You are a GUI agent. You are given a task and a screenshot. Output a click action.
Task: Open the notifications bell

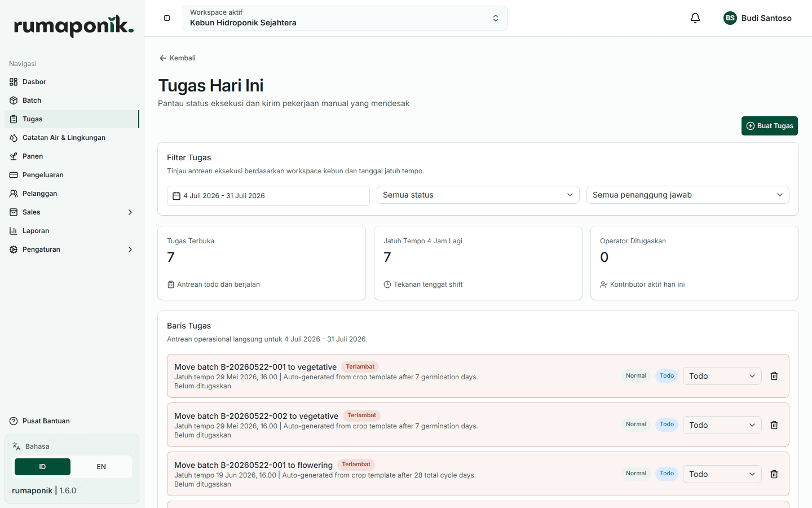(695, 18)
